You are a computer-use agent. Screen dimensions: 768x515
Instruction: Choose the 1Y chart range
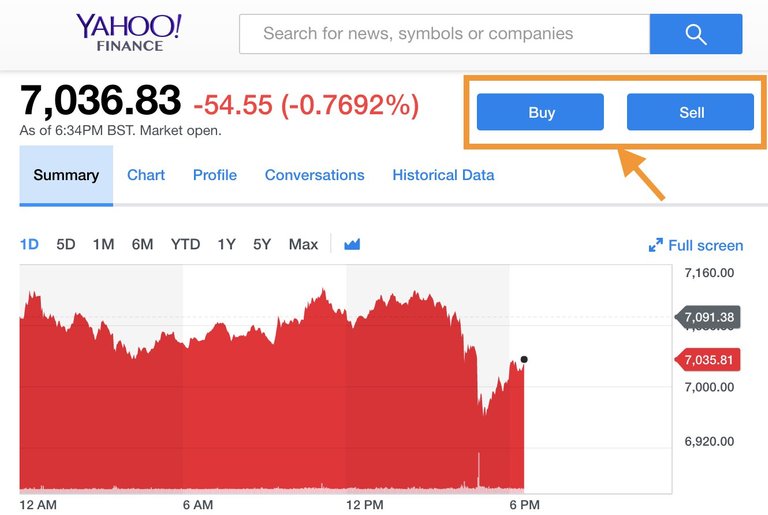click(x=226, y=244)
